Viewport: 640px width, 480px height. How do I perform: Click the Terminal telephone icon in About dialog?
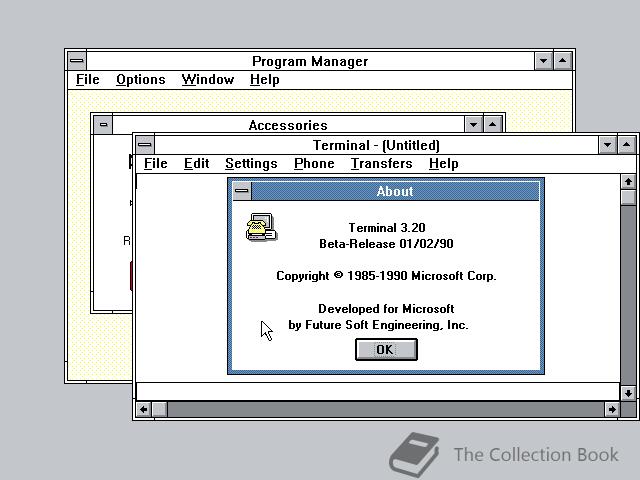(261, 227)
